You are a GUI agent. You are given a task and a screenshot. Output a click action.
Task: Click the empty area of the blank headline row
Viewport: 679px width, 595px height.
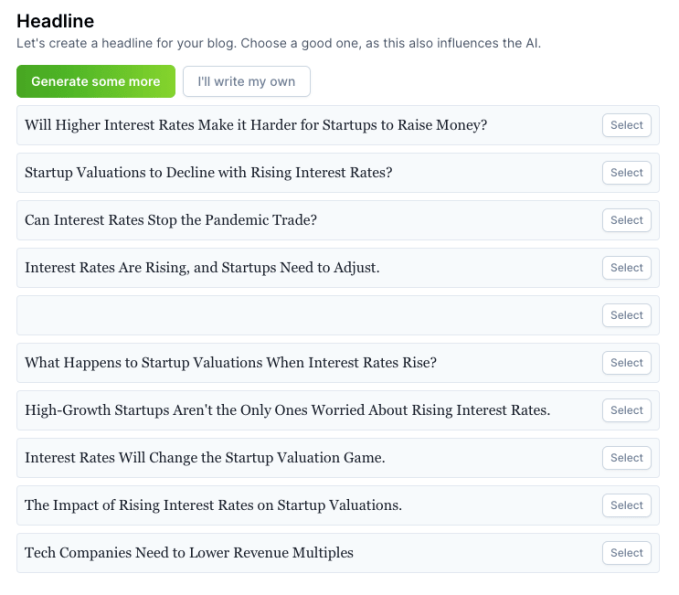(300, 315)
